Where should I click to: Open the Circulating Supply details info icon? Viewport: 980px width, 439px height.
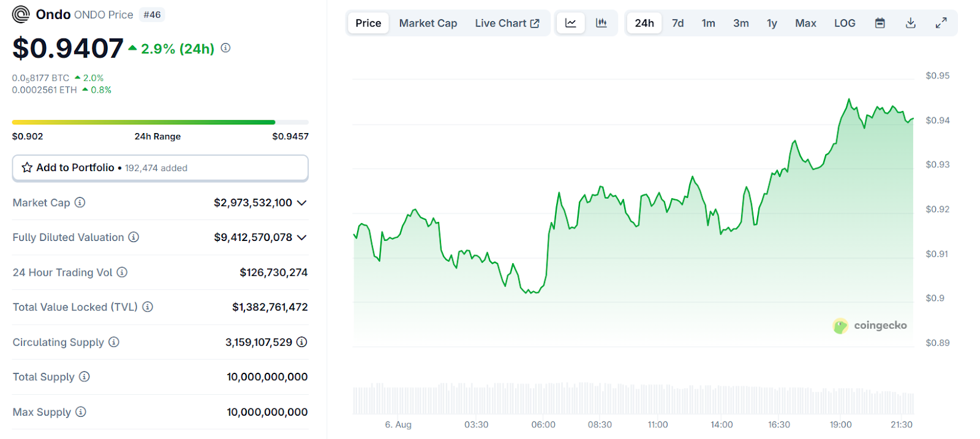click(x=301, y=342)
